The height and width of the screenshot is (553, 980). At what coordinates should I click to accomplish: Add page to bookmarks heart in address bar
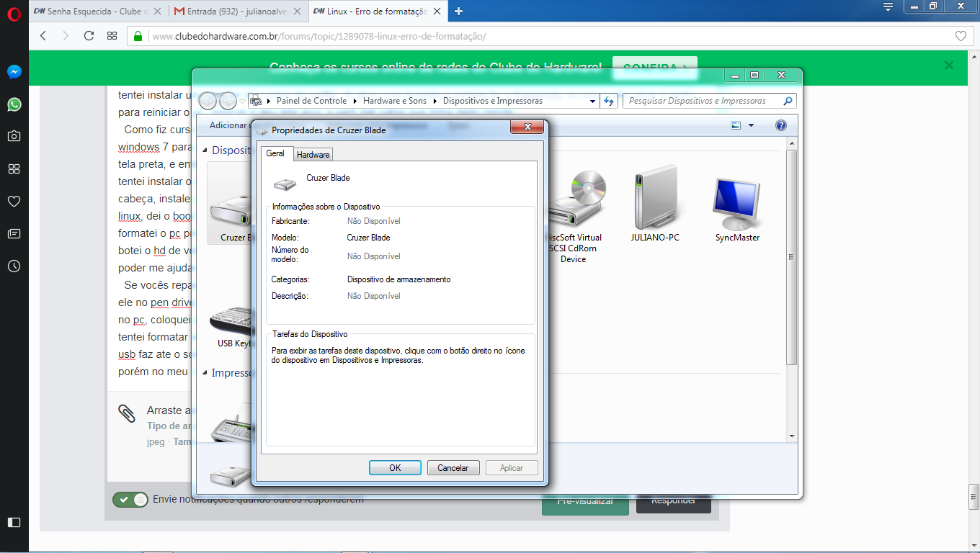pyautogui.click(x=961, y=36)
